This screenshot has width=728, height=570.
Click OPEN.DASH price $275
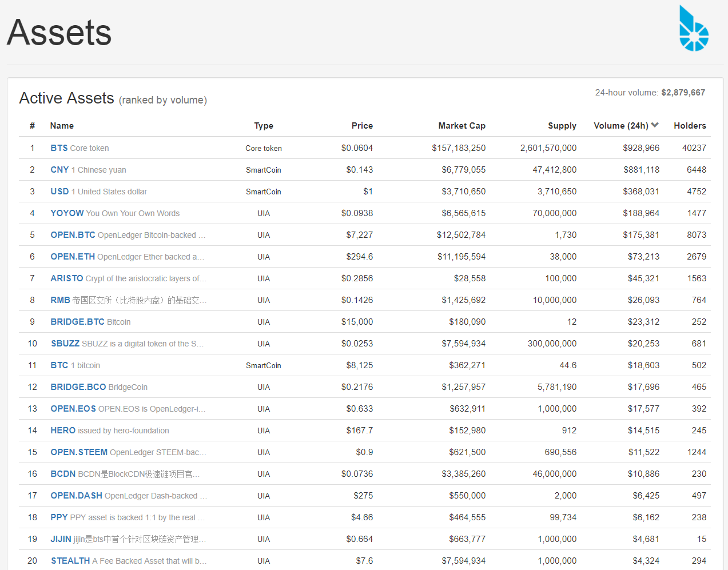click(363, 496)
